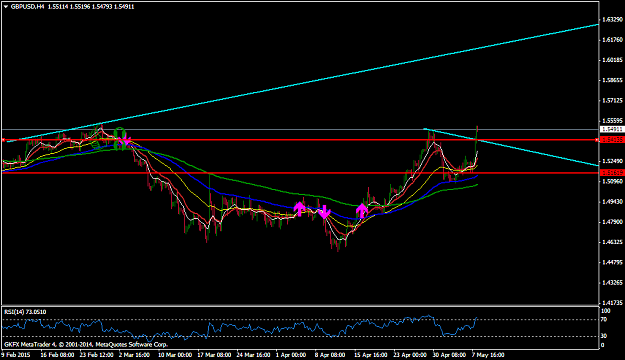This screenshot has height=360, width=625.
Task: Click the 10 Mar 00:00 time label
Action: click(x=175, y=354)
